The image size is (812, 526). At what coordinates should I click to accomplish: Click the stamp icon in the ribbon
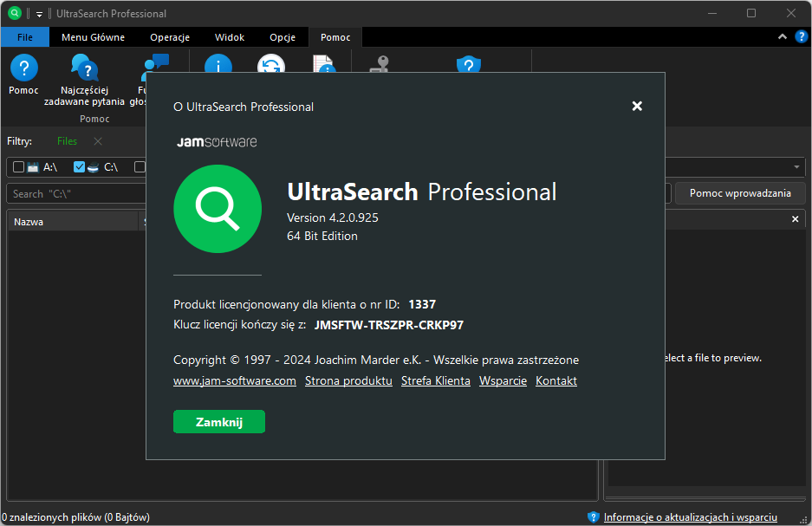379,63
